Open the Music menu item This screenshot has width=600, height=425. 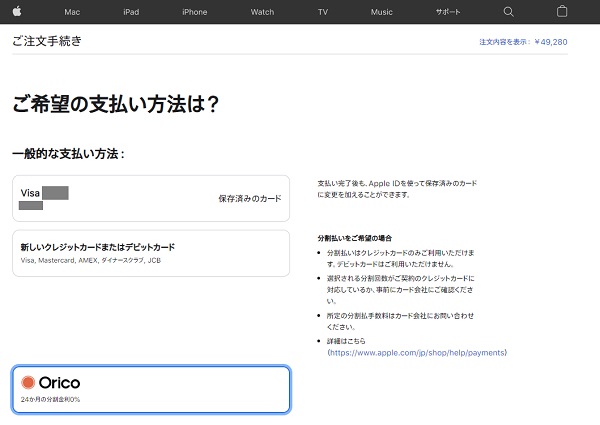(382, 12)
